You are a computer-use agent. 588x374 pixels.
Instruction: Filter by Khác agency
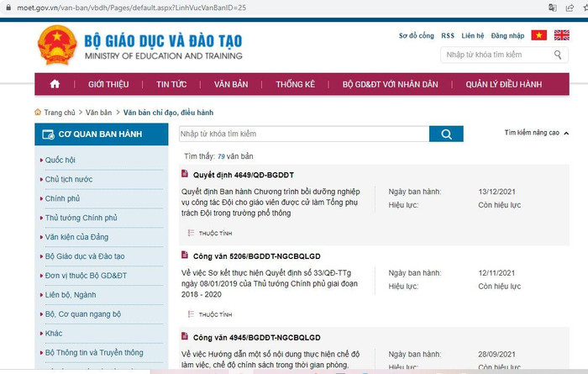[54, 334]
